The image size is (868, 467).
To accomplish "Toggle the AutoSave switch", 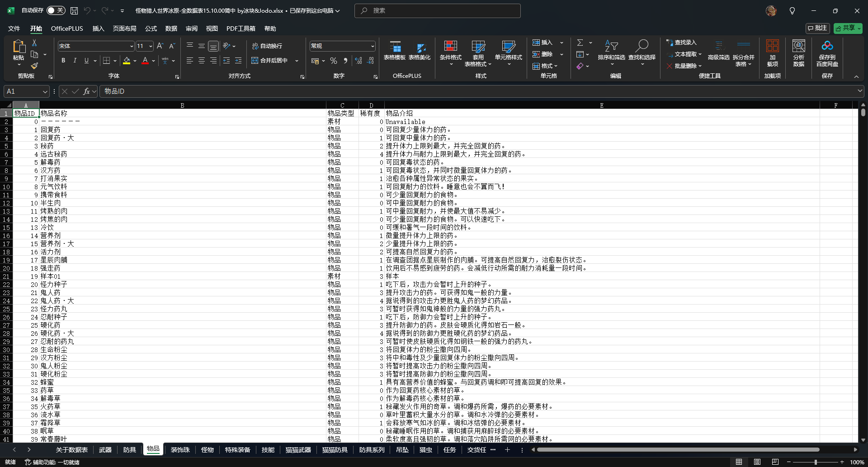I will tap(56, 10).
